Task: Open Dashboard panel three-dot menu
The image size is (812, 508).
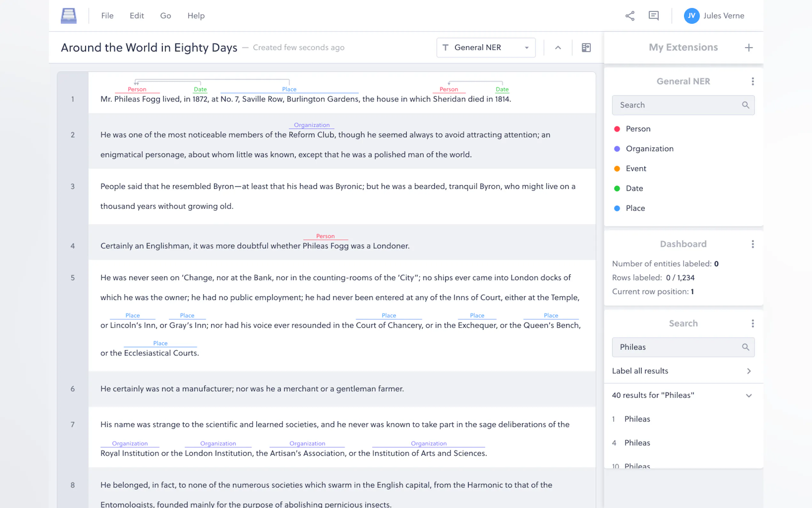Action: pyautogui.click(x=753, y=244)
